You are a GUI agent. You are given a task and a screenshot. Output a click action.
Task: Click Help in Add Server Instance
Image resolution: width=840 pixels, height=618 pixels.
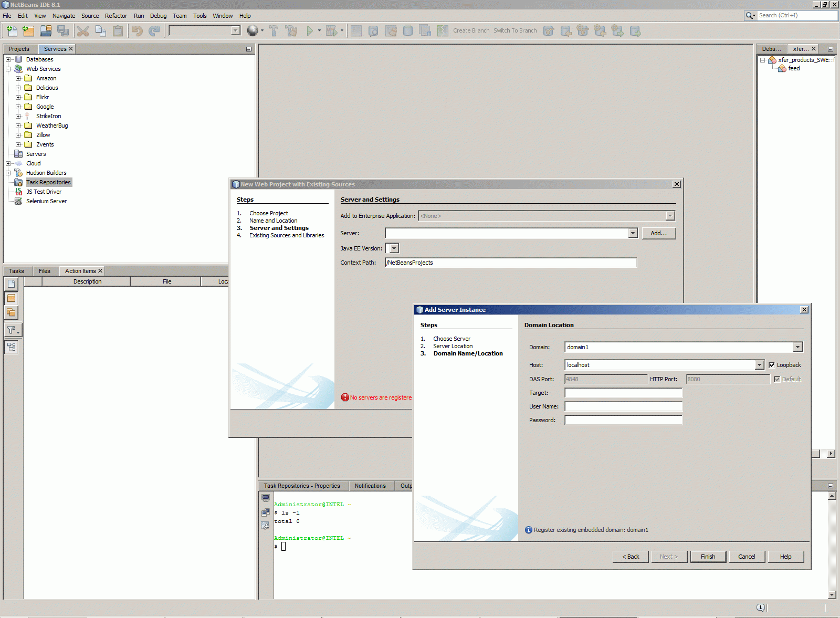pyautogui.click(x=785, y=557)
